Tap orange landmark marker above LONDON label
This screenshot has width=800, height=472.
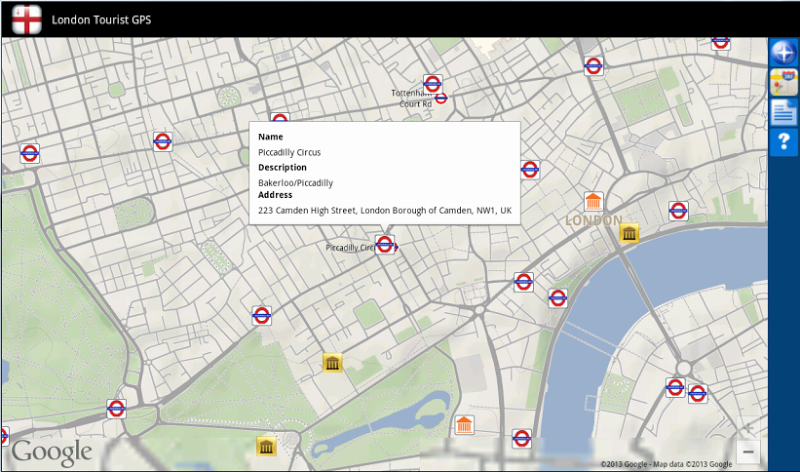593,201
